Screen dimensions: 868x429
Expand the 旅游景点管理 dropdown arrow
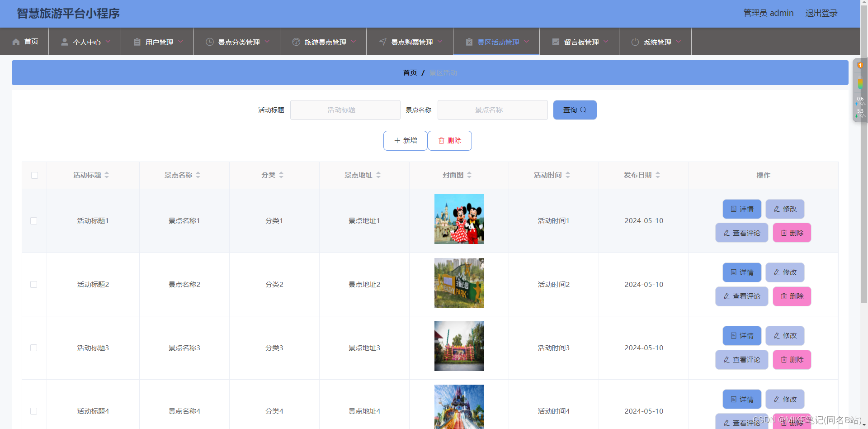354,42
